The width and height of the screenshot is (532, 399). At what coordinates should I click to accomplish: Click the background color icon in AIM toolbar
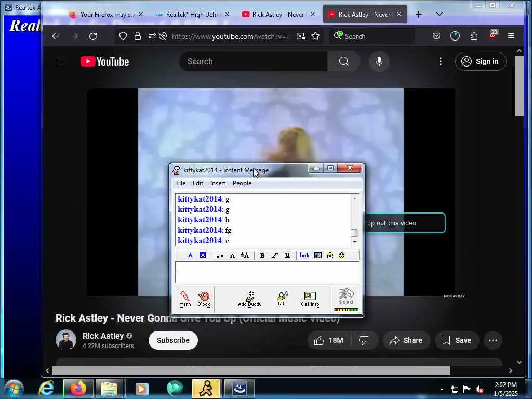[203, 255]
